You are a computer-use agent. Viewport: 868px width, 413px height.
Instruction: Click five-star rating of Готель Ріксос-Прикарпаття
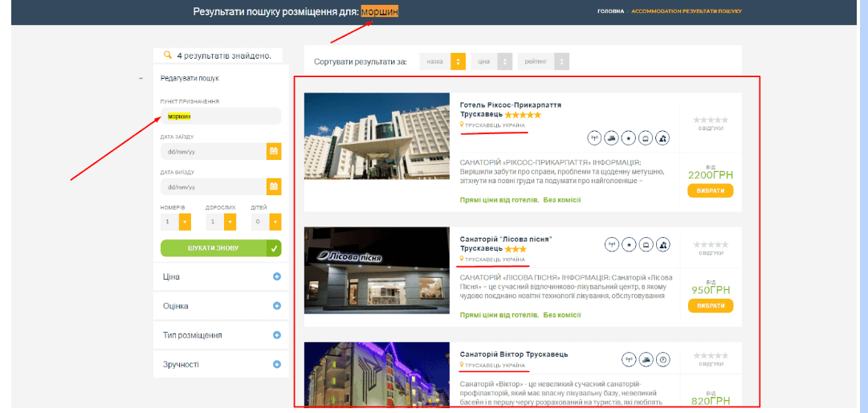click(x=523, y=115)
